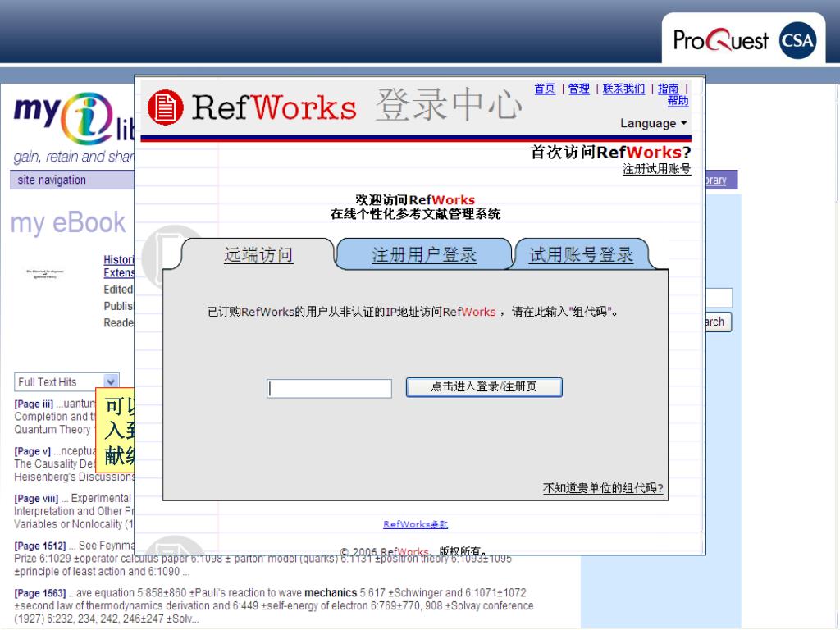This screenshot has height=630, width=840.
Task: Open the eBook title link starting Histori
Action: tap(119, 267)
